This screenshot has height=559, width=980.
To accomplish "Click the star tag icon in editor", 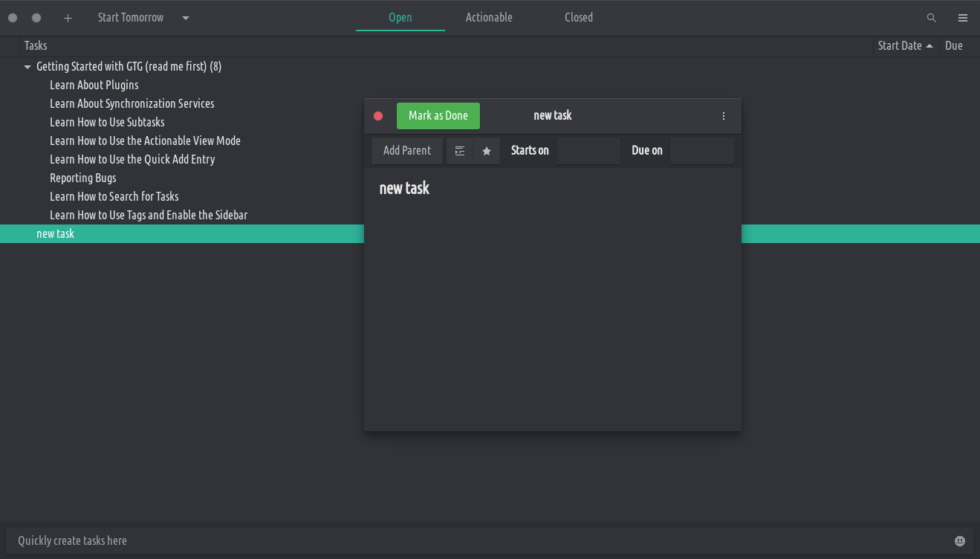I will pos(487,151).
